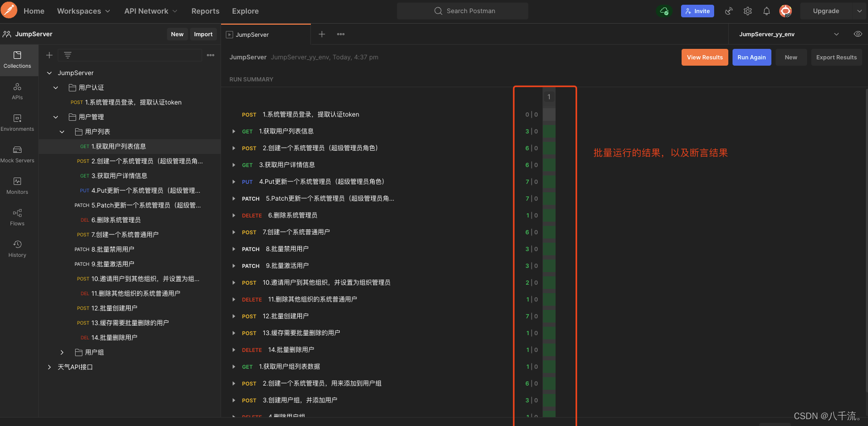This screenshot has width=868, height=426.
Task: Open the collections panel more options dots
Action: tap(211, 55)
